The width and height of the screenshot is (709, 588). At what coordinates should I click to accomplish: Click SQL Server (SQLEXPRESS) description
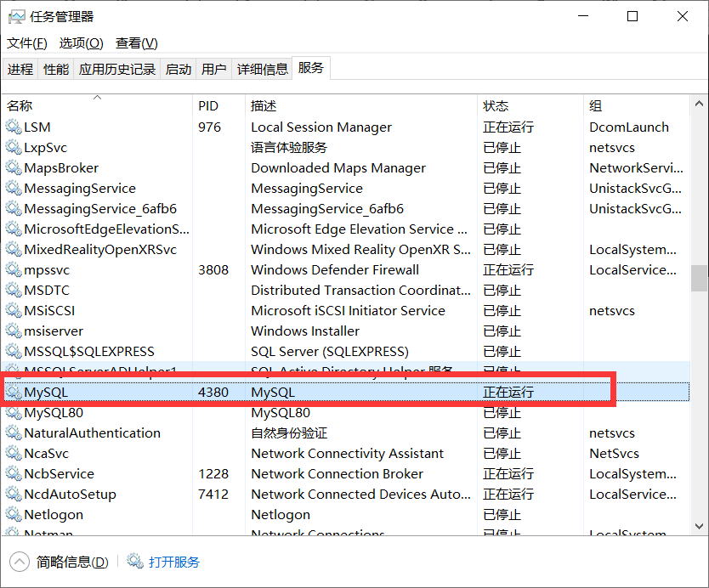coord(330,352)
